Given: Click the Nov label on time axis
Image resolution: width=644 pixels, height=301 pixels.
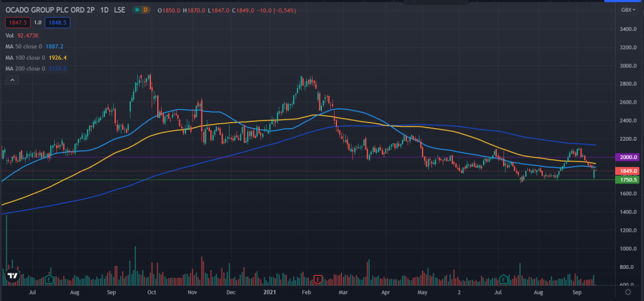Looking at the screenshot, I should [x=192, y=292].
